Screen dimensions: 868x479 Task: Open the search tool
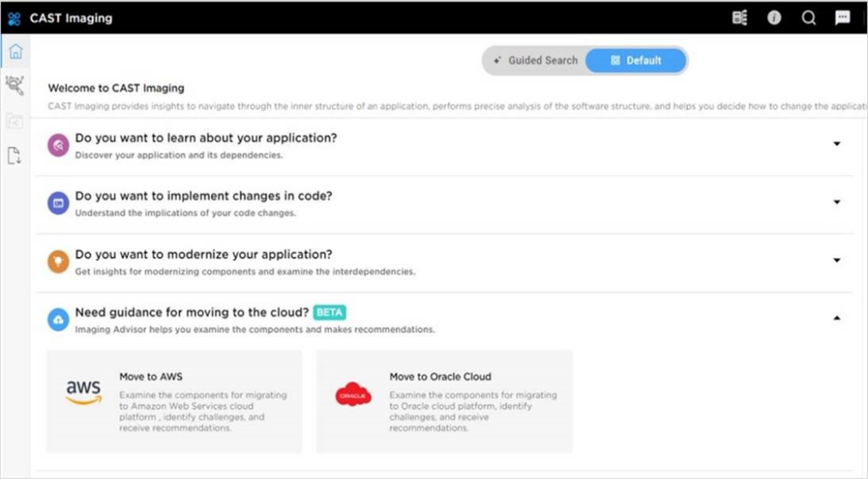(808, 18)
